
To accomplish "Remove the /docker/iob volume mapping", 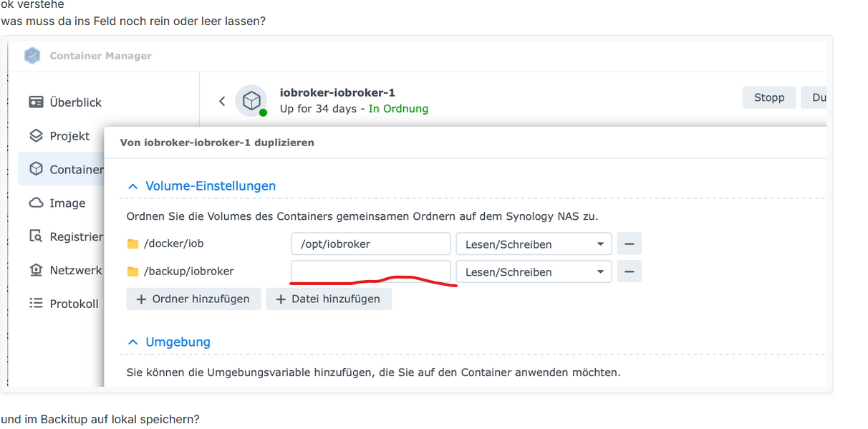I will click(x=629, y=244).
